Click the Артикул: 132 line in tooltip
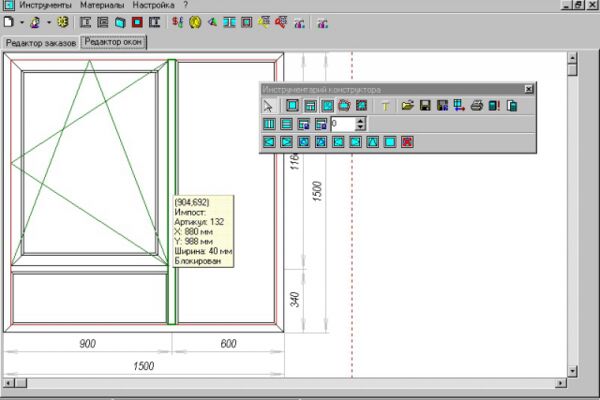 [199, 222]
